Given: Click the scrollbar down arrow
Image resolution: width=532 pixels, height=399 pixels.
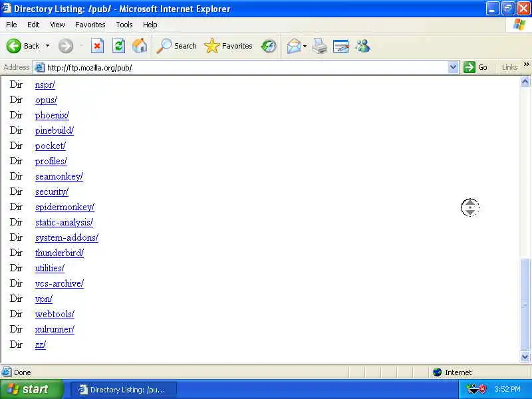Looking at the screenshot, I should click(525, 356).
